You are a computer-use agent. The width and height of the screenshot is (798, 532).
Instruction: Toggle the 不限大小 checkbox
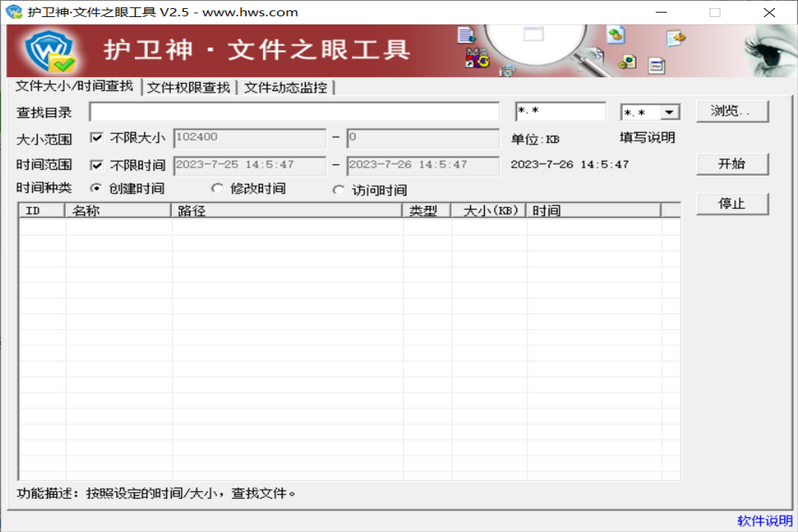(96, 137)
